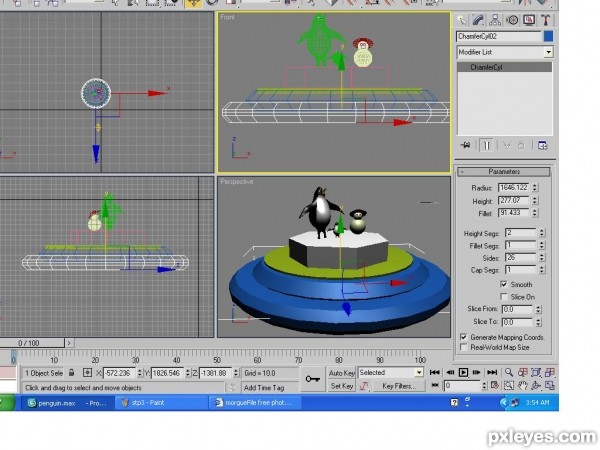Select the Zoom Region tool
The image size is (600, 450).
[509, 385]
